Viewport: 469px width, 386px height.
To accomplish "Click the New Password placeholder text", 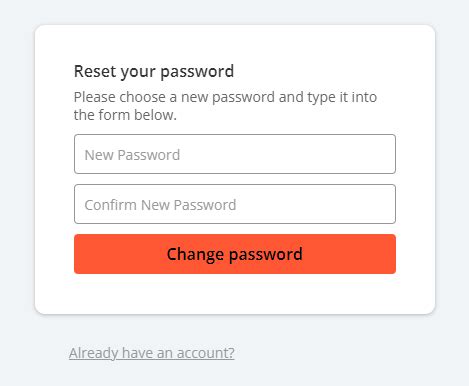I will (132, 155).
